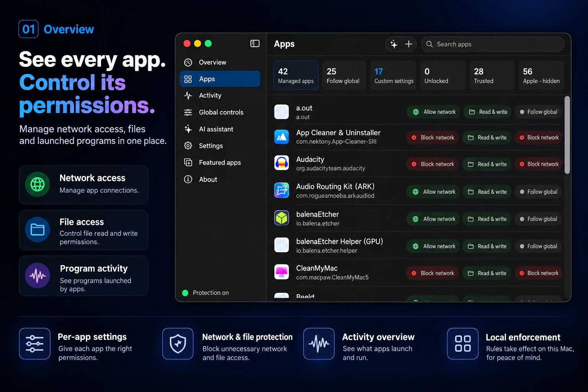Click the Audacity headphones icon
This screenshot has width=588, height=392.
(281, 163)
